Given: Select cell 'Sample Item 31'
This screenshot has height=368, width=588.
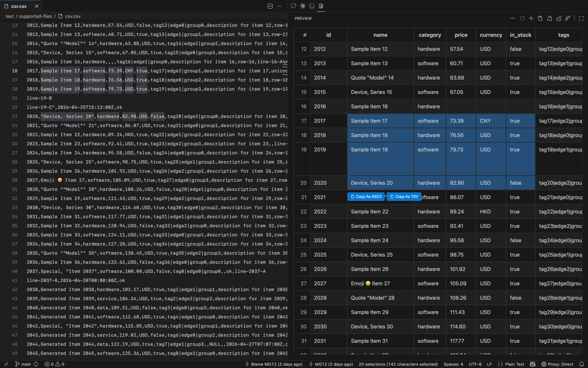Looking at the screenshot, I should pos(380,341).
